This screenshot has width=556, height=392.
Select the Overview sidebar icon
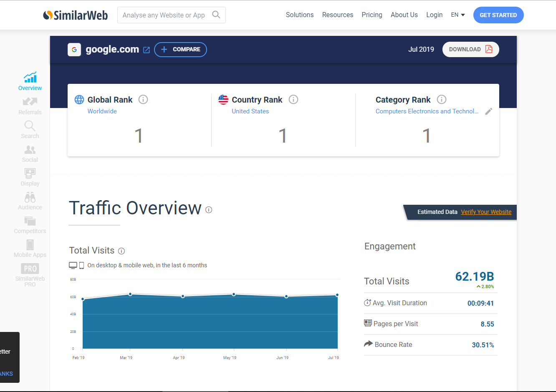tap(30, 81)
